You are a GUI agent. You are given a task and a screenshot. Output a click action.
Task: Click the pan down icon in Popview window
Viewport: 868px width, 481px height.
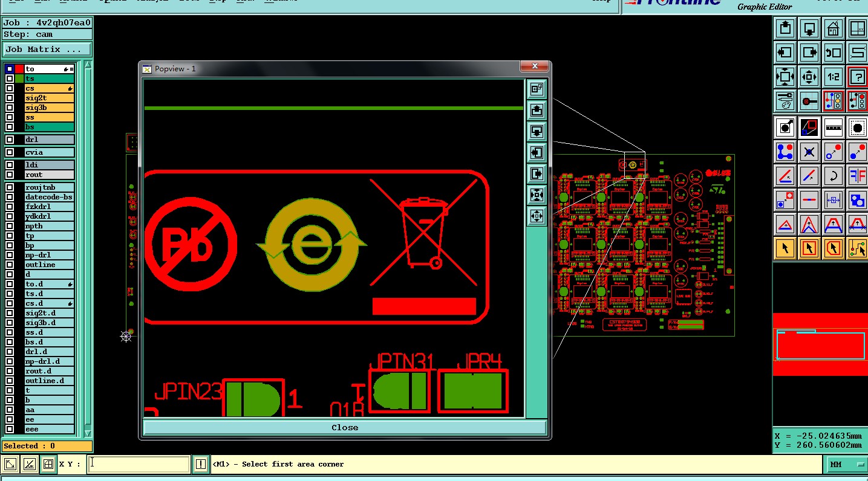537,131
